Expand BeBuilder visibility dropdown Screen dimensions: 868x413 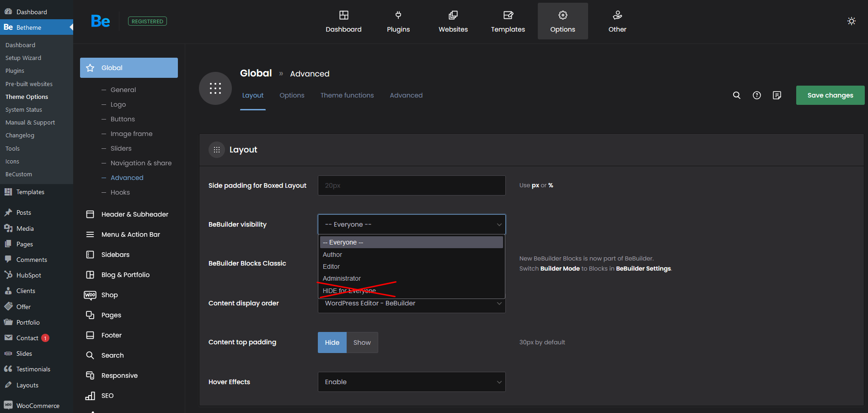pos(412,224)
